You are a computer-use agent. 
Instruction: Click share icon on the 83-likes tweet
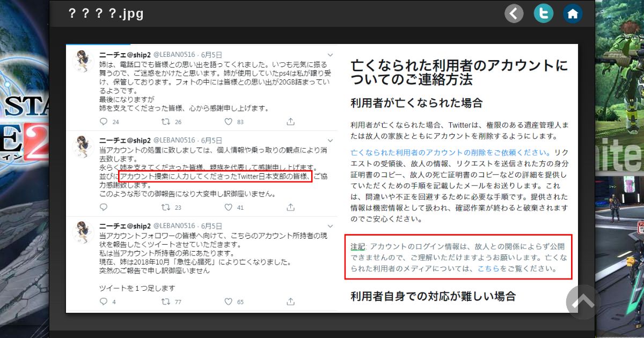pos(290,121)
